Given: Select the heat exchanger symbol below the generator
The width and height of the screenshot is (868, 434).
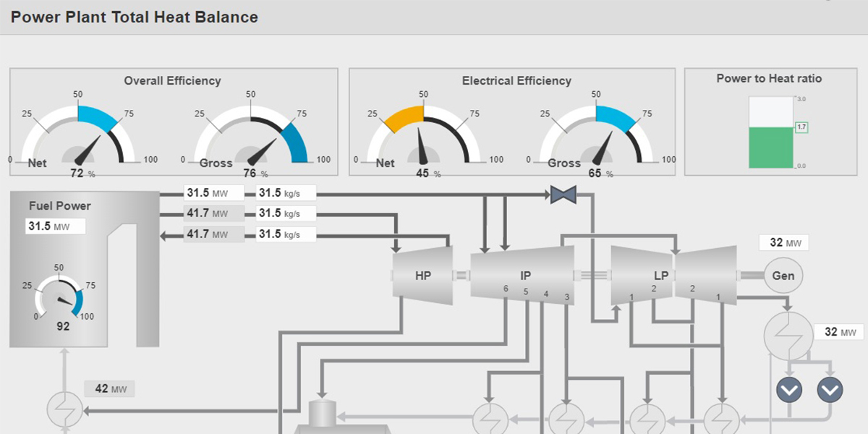Looking at the screenshot, I should click(x=788, y=336).
